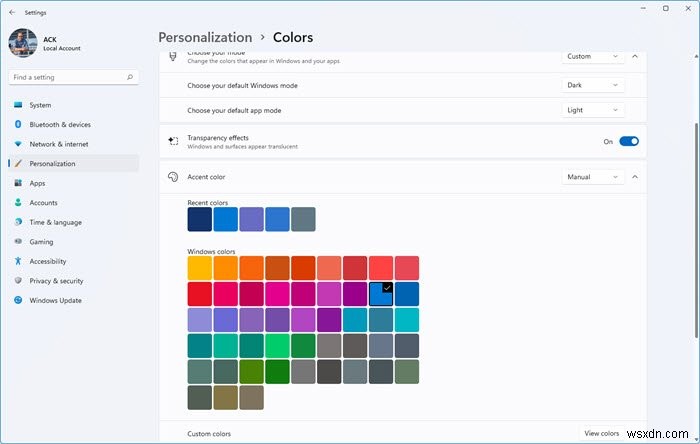This screenshot has height=444, width=700.
Task: Click the Network & internet icon
Action: click(17, 144)
